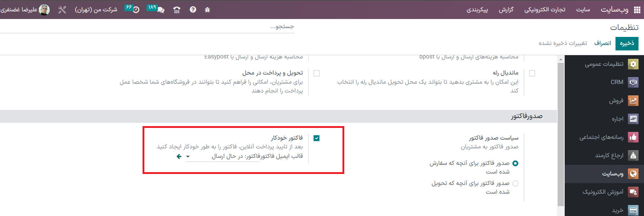The height and width of the screenshot is (216, 644).
Task: Open the help question mark icon
Action: pyautogui.click(x=193, y=10)
